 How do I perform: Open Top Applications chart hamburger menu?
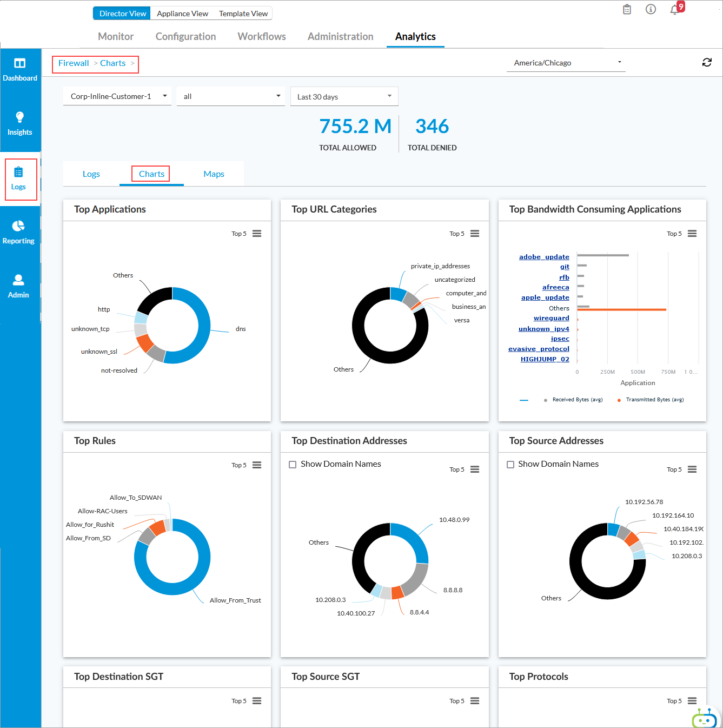(x=257, y=234)
